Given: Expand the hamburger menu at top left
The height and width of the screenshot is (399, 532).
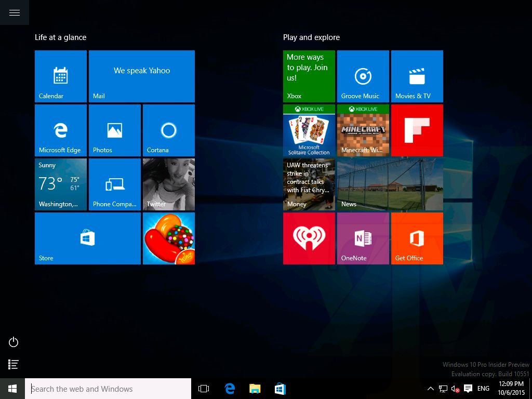Looking at the screenshot, I should point(15,13).
